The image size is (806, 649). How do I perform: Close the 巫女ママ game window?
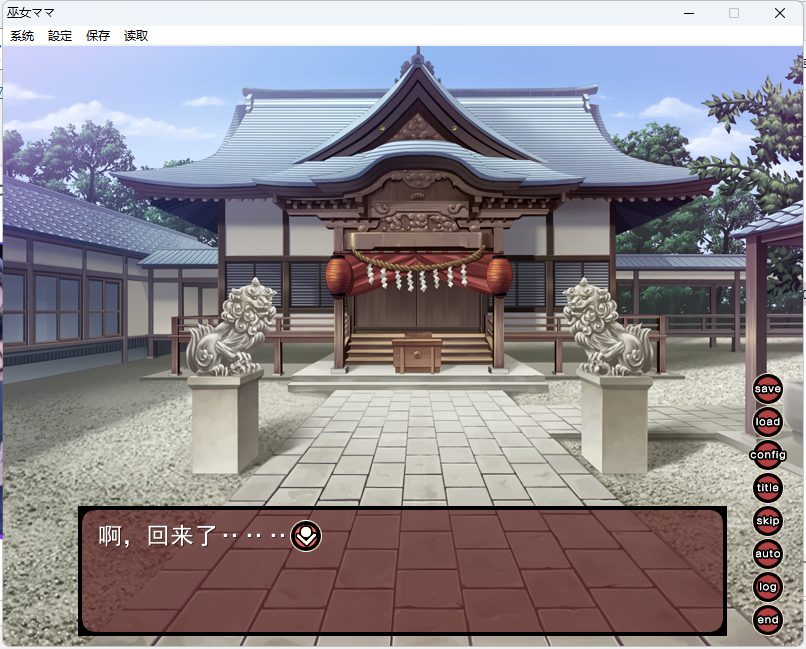779,13
